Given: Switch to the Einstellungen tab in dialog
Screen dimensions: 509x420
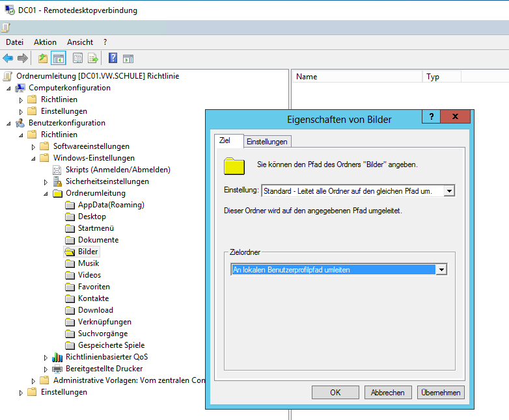Looking at the screenshot, I should coord(268,142).
